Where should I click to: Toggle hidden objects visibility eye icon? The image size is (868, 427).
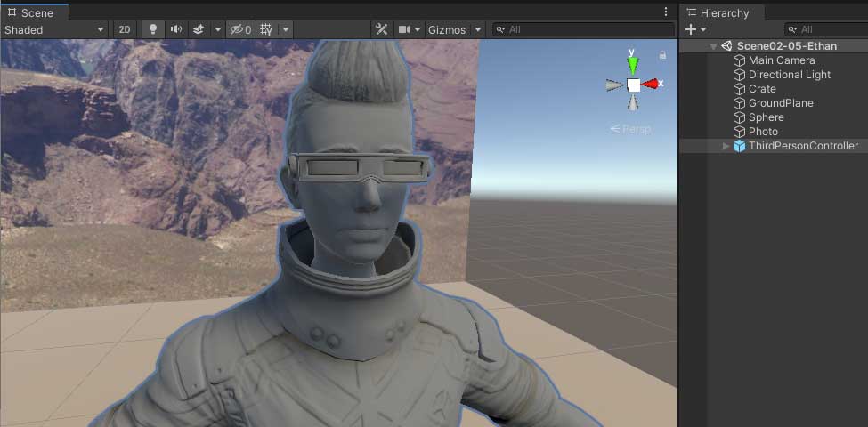(x=240, y=30)
